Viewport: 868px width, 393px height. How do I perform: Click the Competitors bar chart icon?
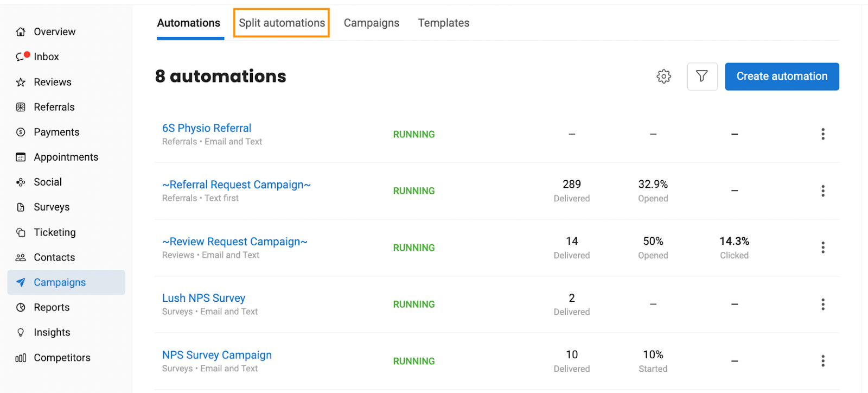(x=21, y=358)
